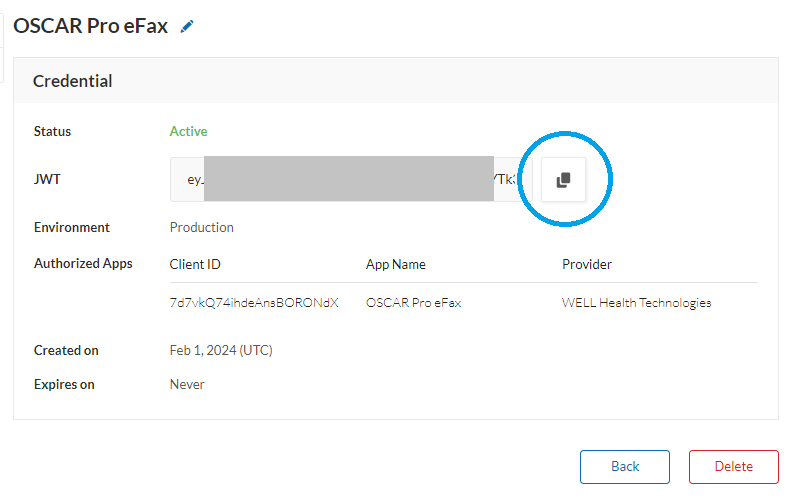Click the Provider column header

(587, 265)
